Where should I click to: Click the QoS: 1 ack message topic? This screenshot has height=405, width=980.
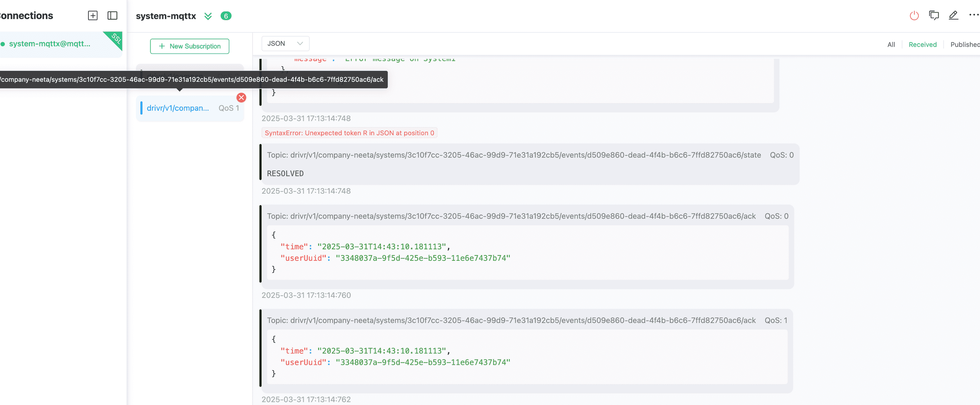511,320
